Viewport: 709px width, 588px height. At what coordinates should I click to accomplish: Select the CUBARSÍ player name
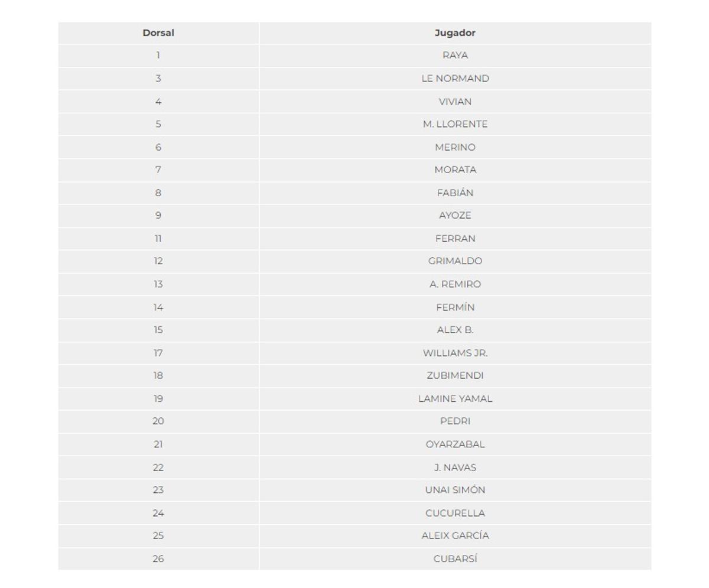click(455, 558)
